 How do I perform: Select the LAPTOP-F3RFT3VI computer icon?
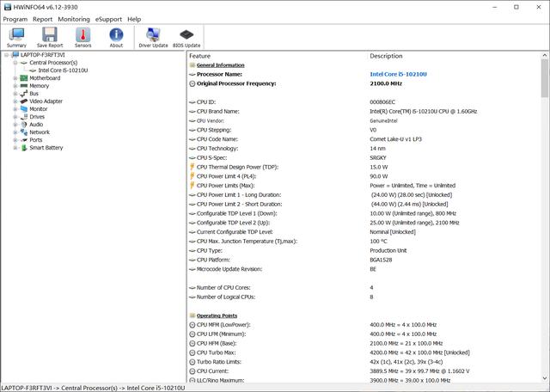pos(15,55)
